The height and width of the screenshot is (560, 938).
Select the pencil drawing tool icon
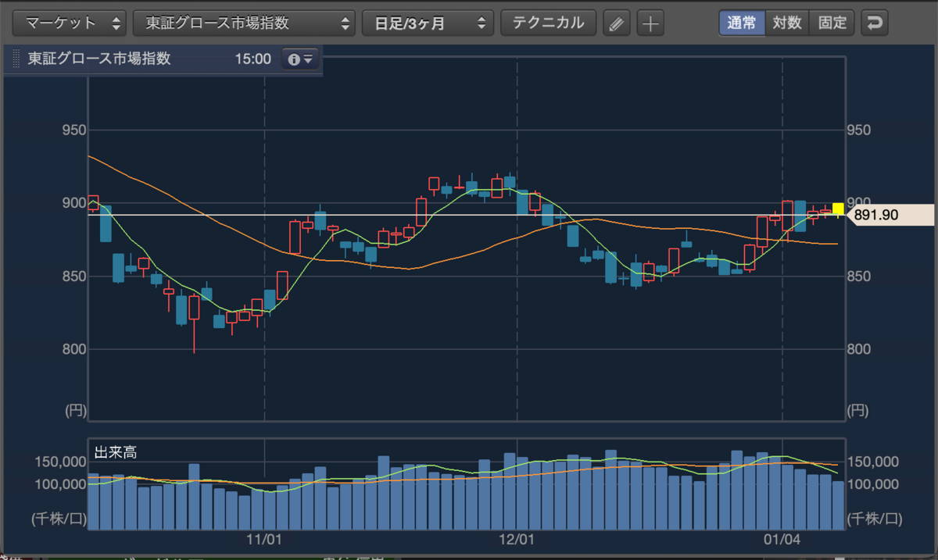pos(617,23)
